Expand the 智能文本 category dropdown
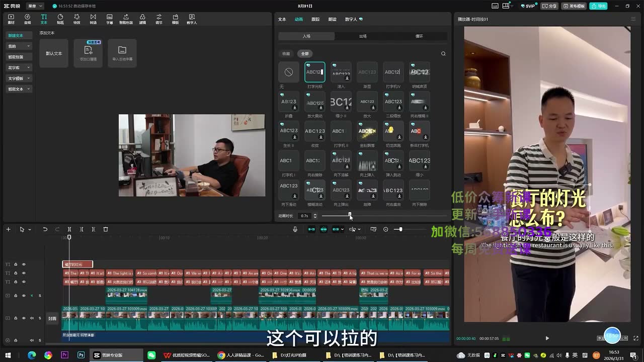This screenshot has height=362, width=644. click(x=29, y=89)
